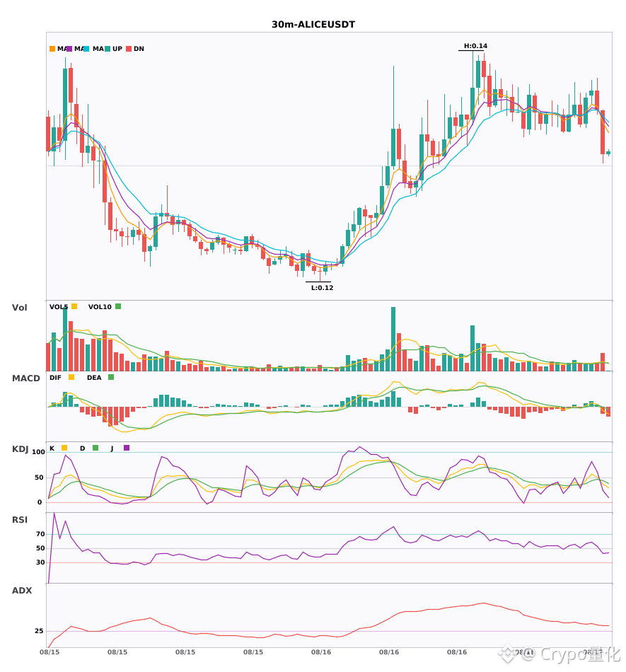Click the yellow DIF swatch
The image size is (626, 672).
click(x=71, y=377)
